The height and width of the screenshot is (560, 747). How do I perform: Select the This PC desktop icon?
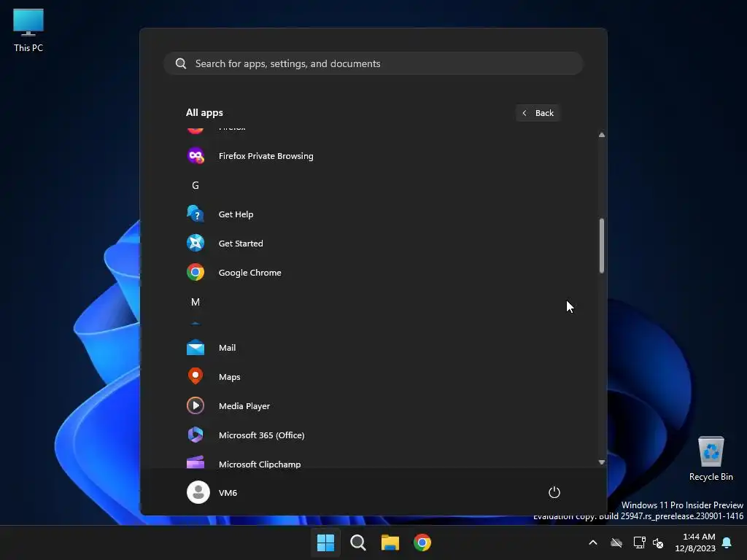pos(28,31)
